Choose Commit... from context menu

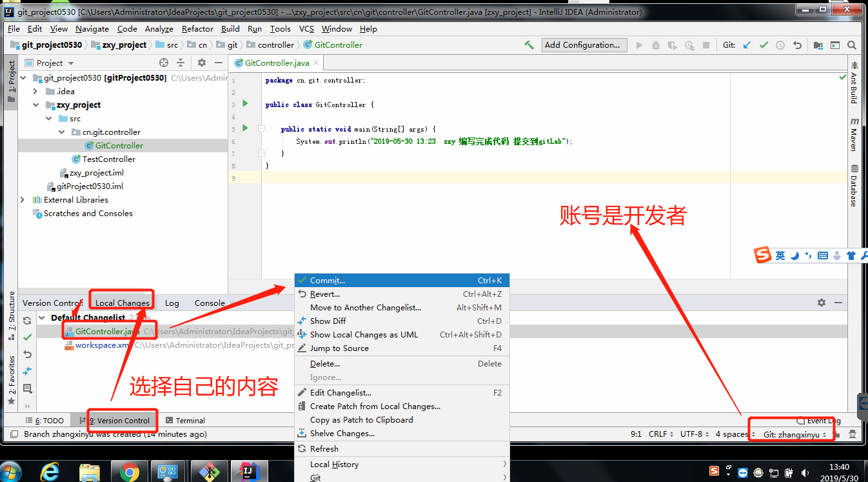[x=402, y=281]
